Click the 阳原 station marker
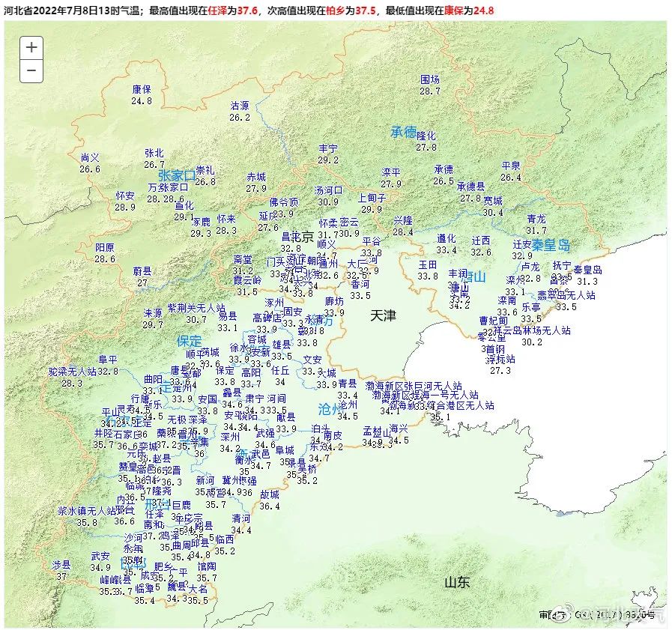This screenshot has width=672, height=630. [105, 252]
